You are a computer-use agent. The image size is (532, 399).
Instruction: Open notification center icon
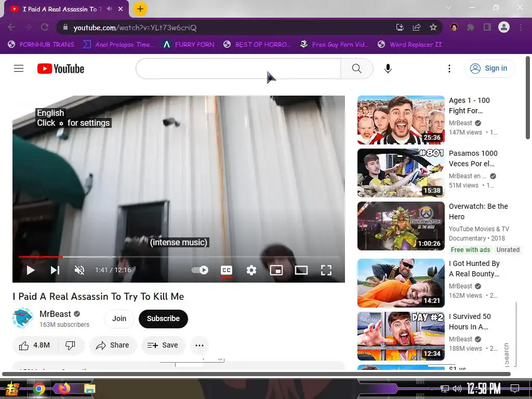point(515,389)
